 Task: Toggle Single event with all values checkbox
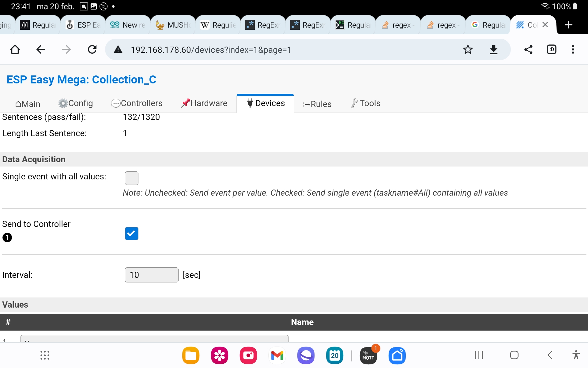pyautogui.click(x=132, y=177)
